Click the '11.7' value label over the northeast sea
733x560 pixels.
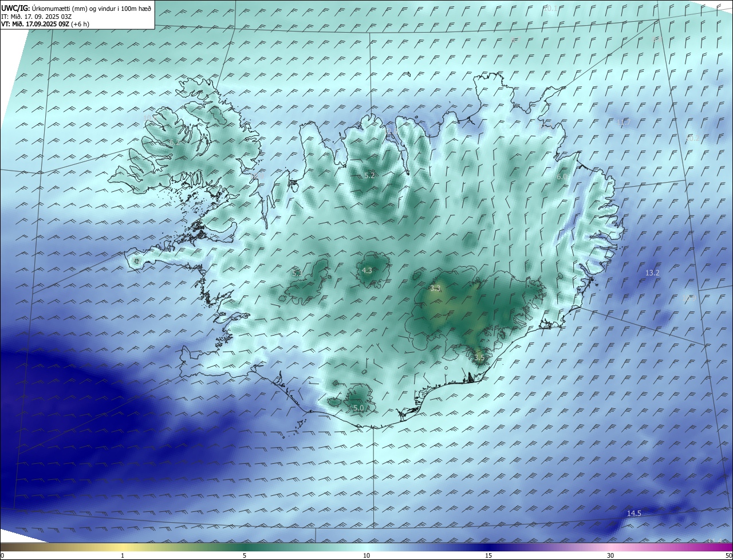pyautogui.click(x=624, y=123)
